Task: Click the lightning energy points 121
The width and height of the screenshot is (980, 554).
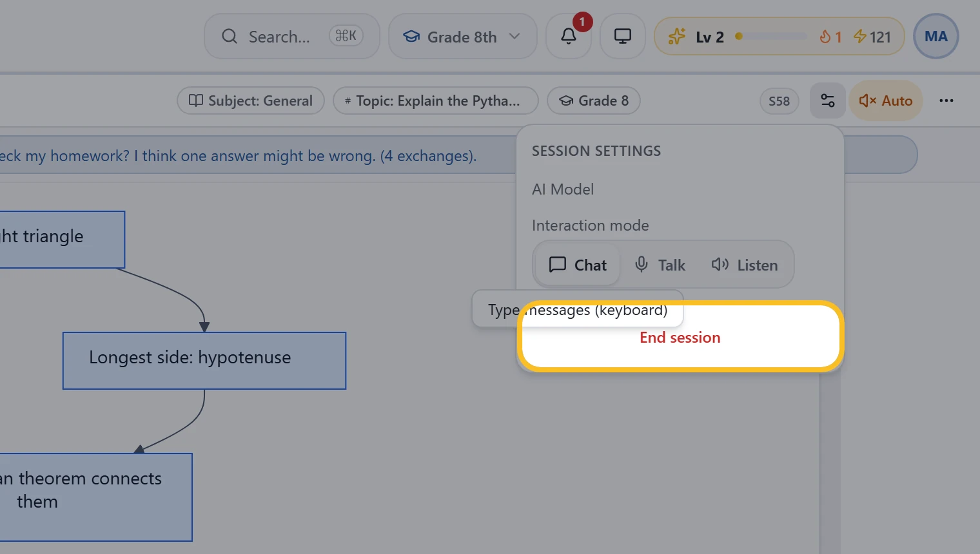Action: pos(872,37)
